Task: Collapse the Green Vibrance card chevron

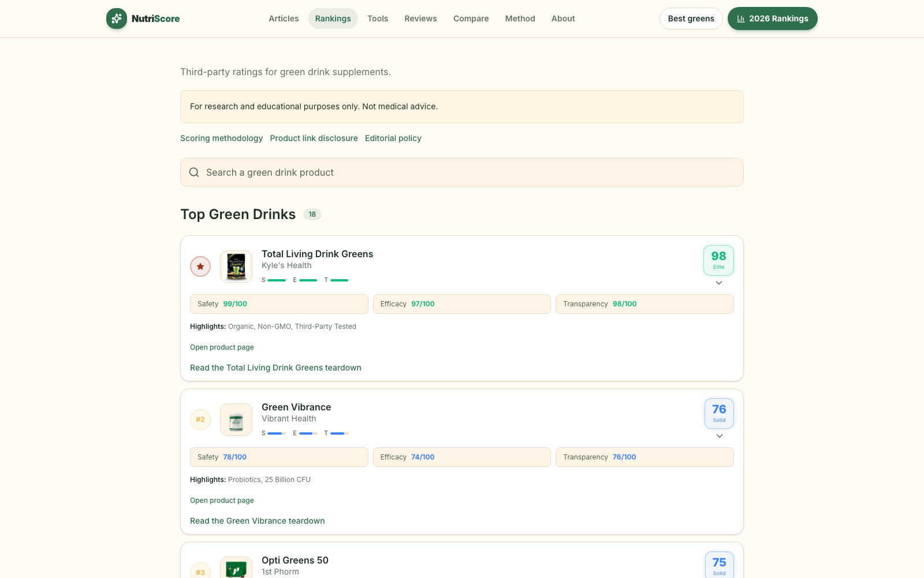Action: tap(719, 436)
